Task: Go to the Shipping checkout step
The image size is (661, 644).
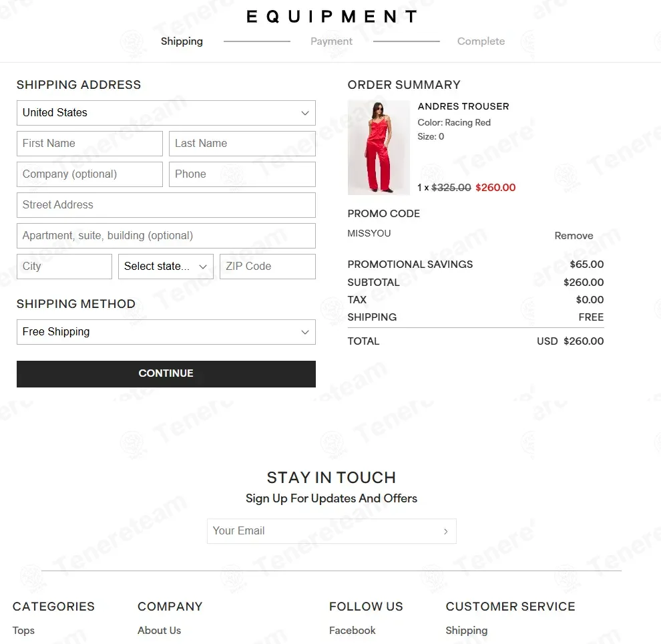Action: click(x=182, y=41)
